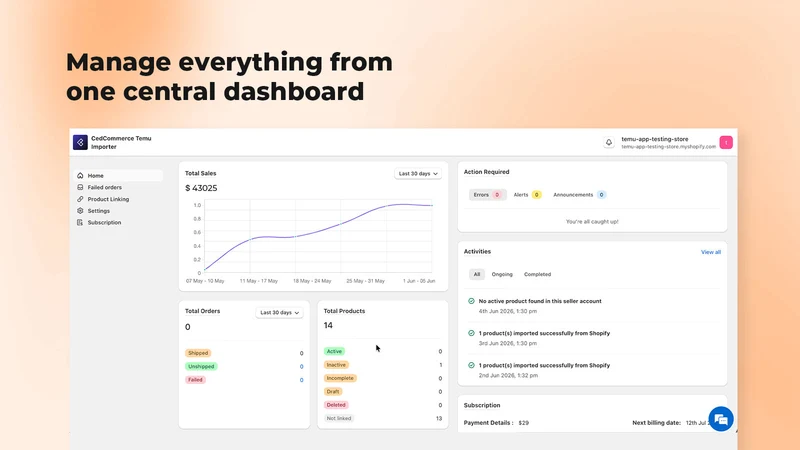This screenshot has height=450, width=800.
Task: Select the Errors tab in Action Required
Action: pyautogui.click(x=487, y=194)
